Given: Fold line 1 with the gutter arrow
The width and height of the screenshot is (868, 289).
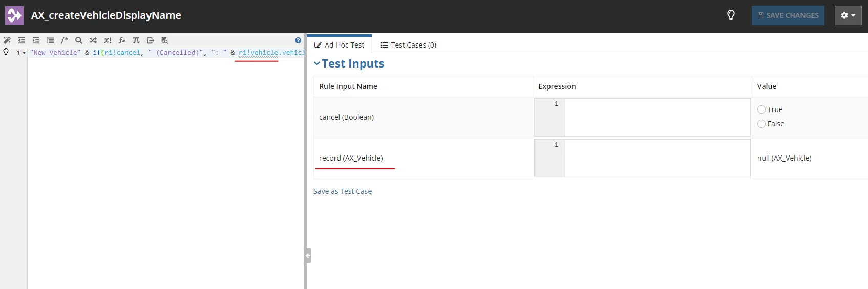Looking at the screenshot, I should pos(24,53).
